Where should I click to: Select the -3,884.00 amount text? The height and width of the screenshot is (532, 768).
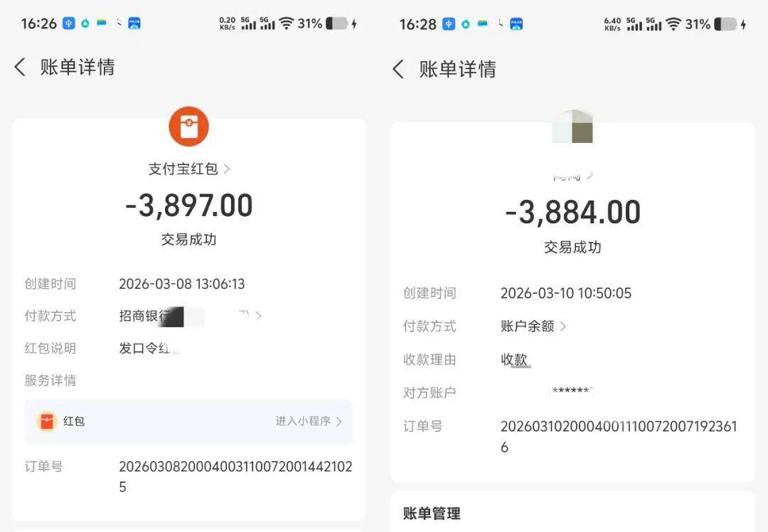(x=572, y=212)
